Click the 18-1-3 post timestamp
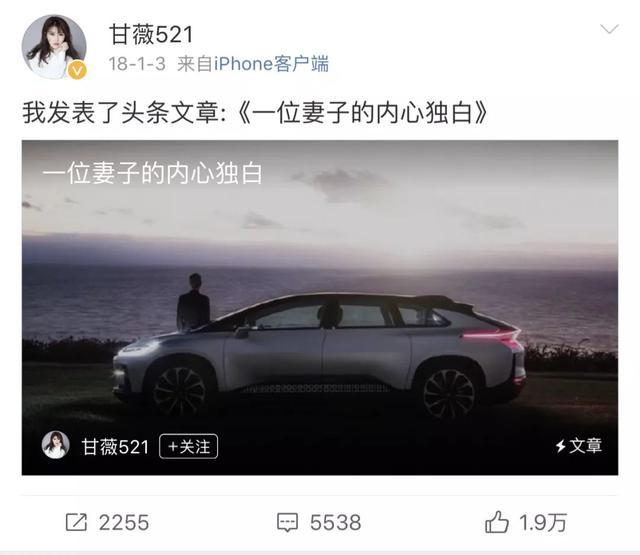 (137, 64)
